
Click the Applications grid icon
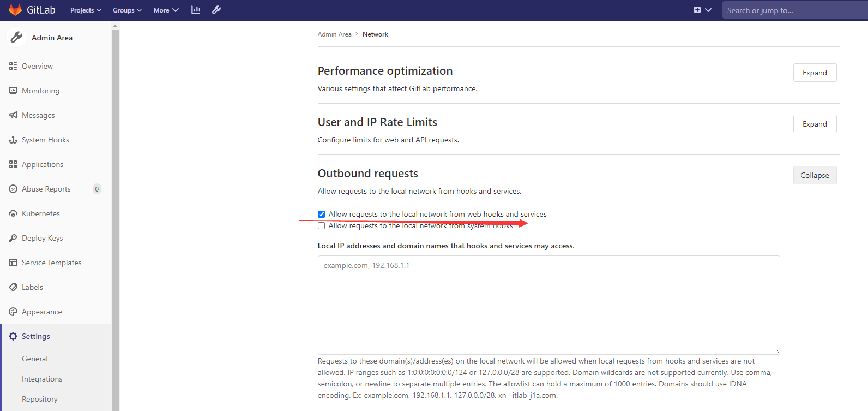coord(13,164)
